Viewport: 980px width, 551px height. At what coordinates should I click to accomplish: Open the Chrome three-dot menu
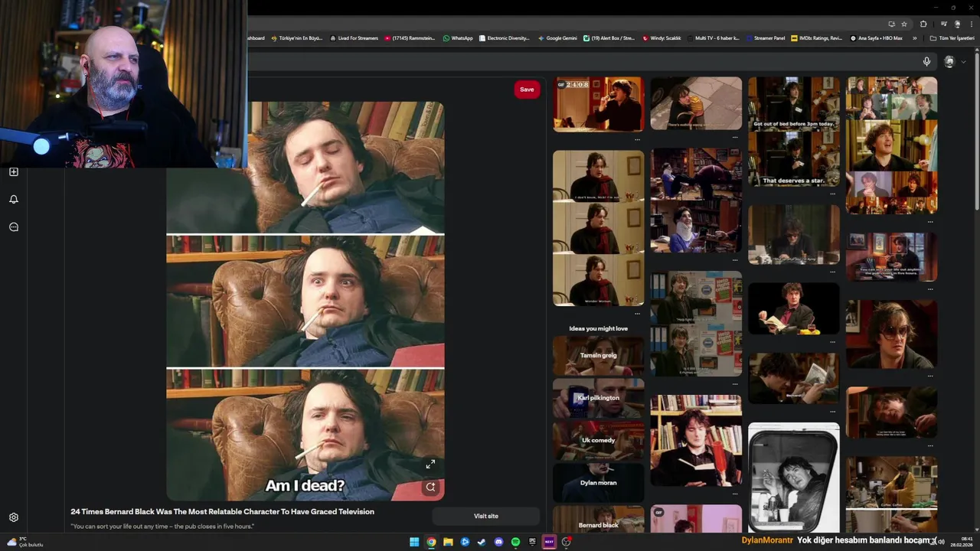point(971,24)
